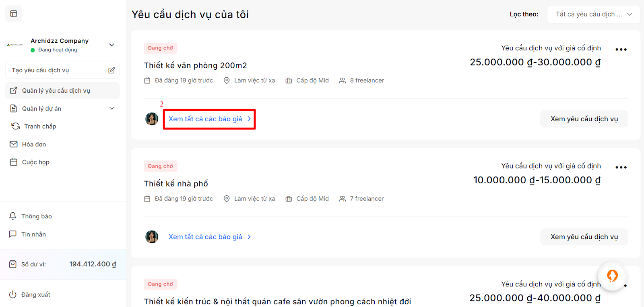Click the floating orange chat support icon
Screen dimensions: 644x307
[x=612, y=276]
